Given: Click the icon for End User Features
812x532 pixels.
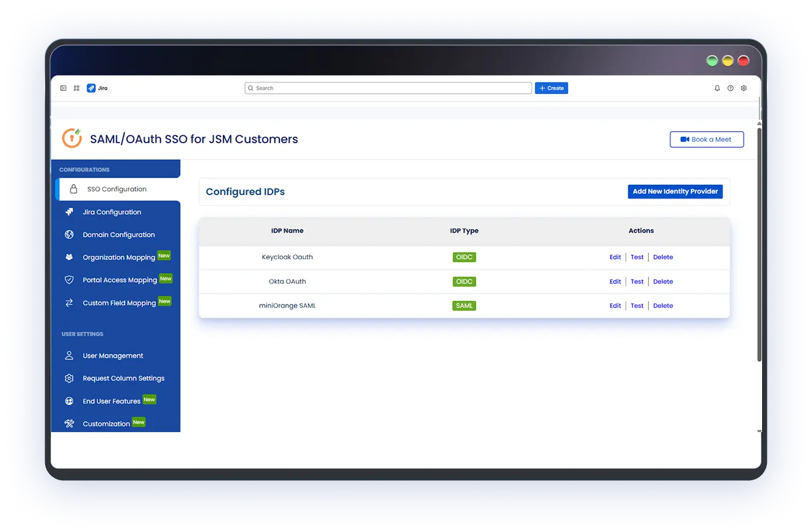Looking at the screenshot, I should click(69, 401).
